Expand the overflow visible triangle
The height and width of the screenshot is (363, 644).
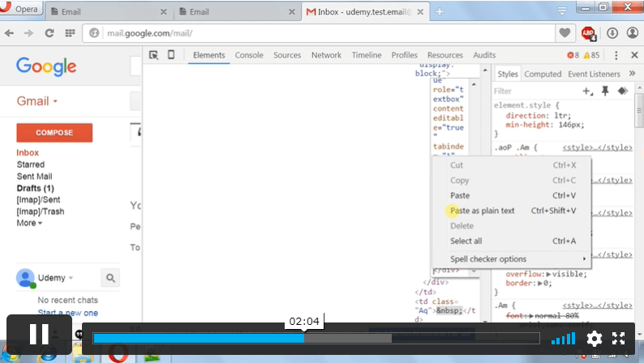549,274
